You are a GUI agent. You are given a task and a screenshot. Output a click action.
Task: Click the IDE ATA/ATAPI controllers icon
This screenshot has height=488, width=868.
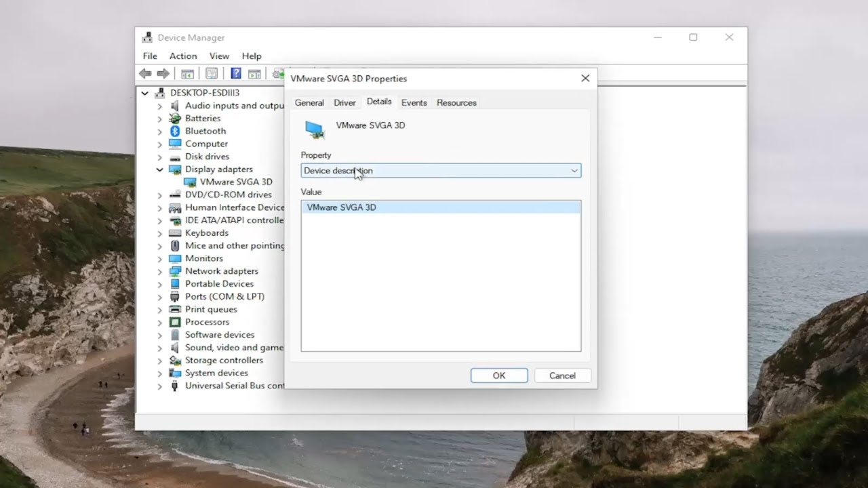pyautogui.click(x=175, y=220)
